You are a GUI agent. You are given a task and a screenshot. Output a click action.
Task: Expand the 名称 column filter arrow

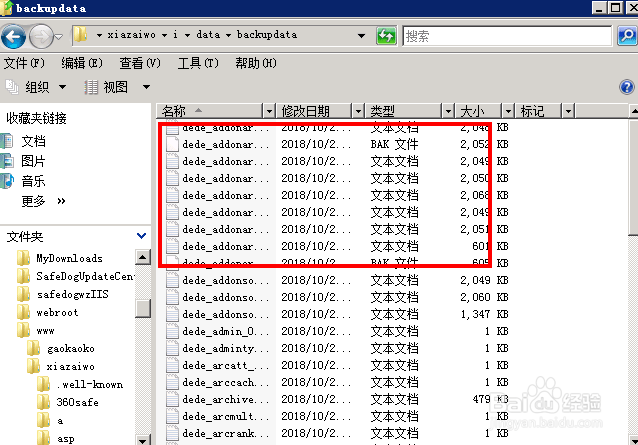(x=268, y=111)
